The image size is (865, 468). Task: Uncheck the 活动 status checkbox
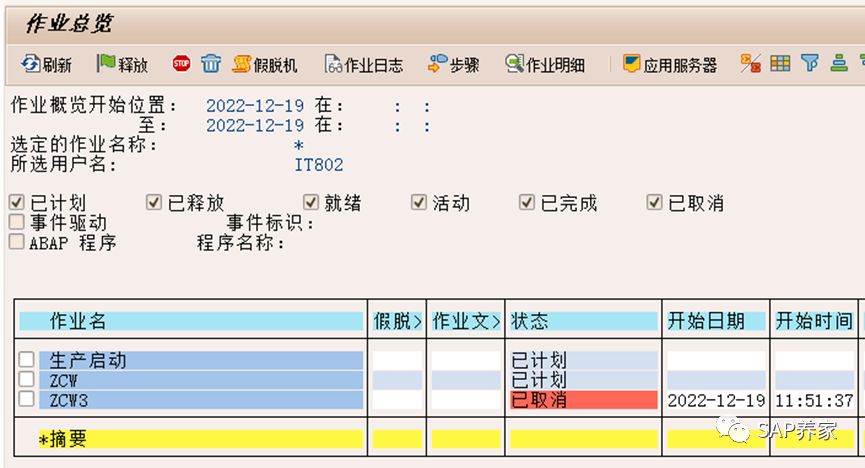tap(419, 203)
